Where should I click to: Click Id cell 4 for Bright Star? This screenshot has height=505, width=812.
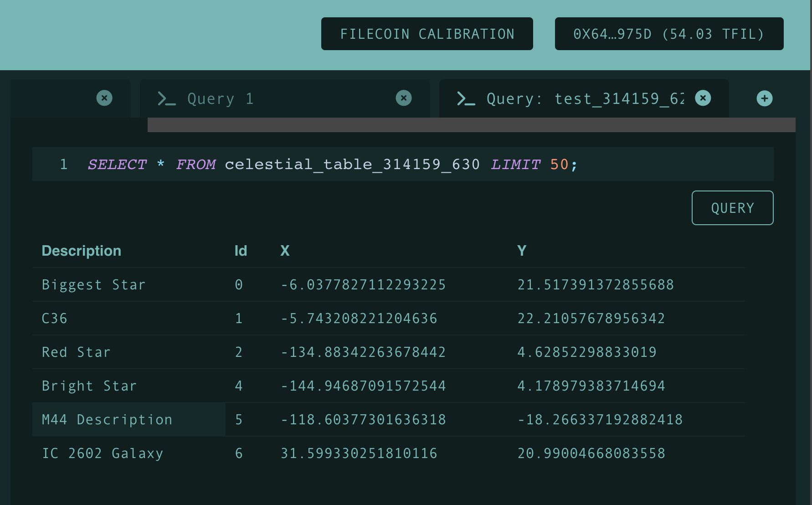(239, 386)
